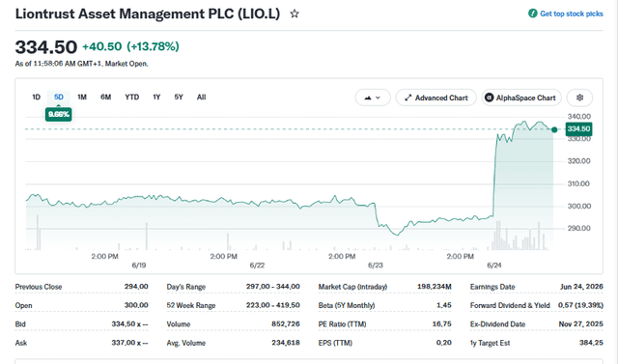Click the Ex-Dividend Date label

click(x=498, y=324)
